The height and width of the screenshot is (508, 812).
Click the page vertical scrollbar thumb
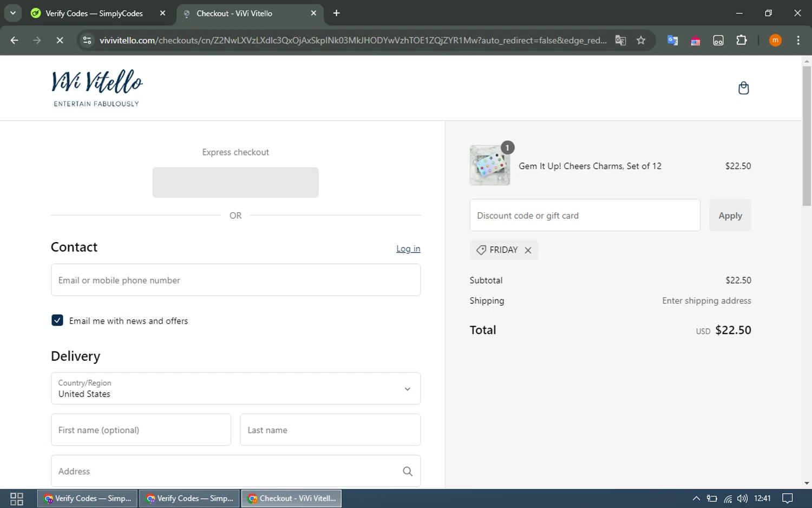click(x=807, y=135)
